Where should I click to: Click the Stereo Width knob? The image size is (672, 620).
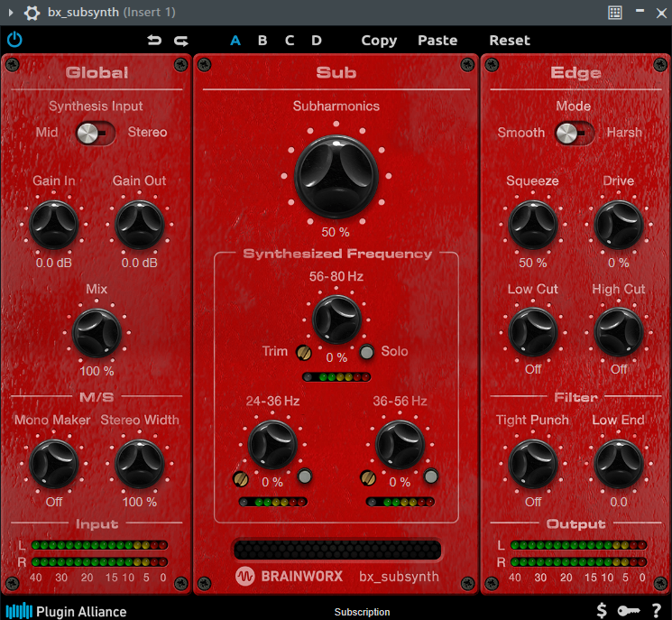139,464
